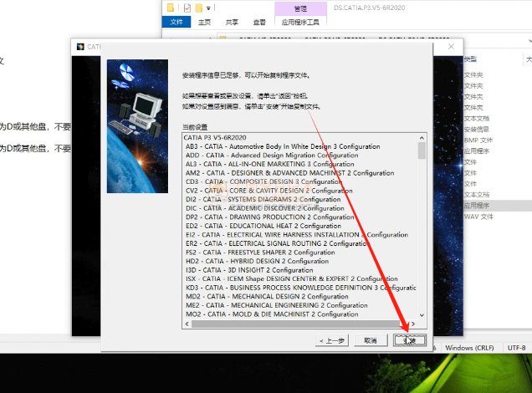532x393 pixels.
Task: Select 'ISX - ICEM Shape DESIGN CENTER & EXPERT' row
Action: point(292,278)
